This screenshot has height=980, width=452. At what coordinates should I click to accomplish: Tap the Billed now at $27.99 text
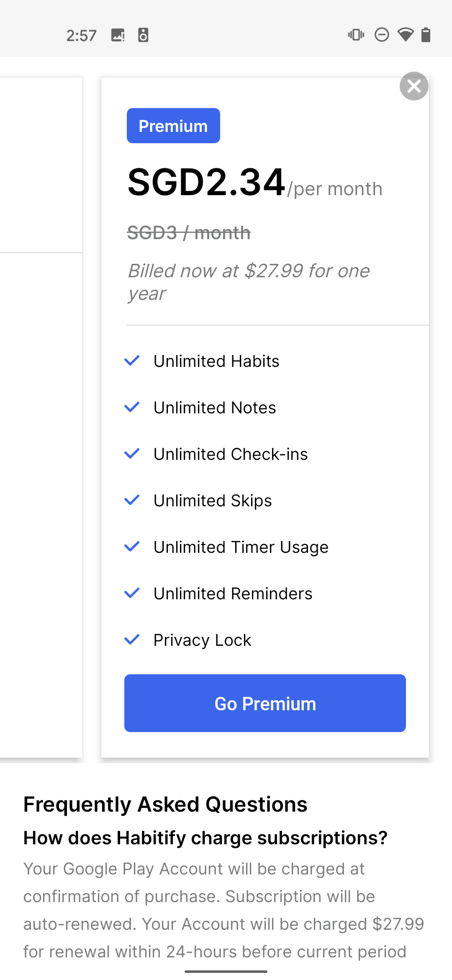[249, 282]
